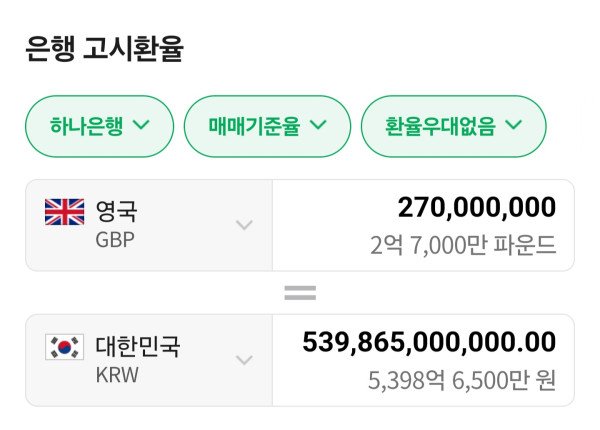Screen dimensions: 600x430
Task: Click the chevron arrow inside the 매매기준율 pill
Action: 318,126
